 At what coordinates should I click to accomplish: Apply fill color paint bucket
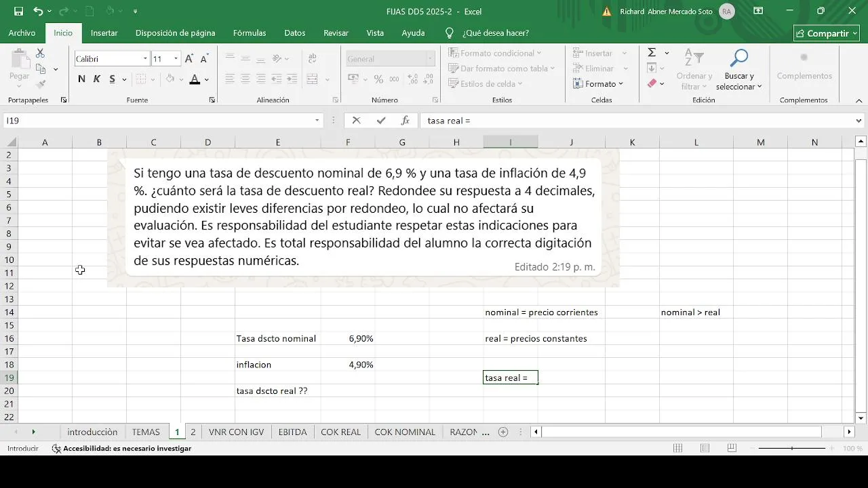click(171, 79)
